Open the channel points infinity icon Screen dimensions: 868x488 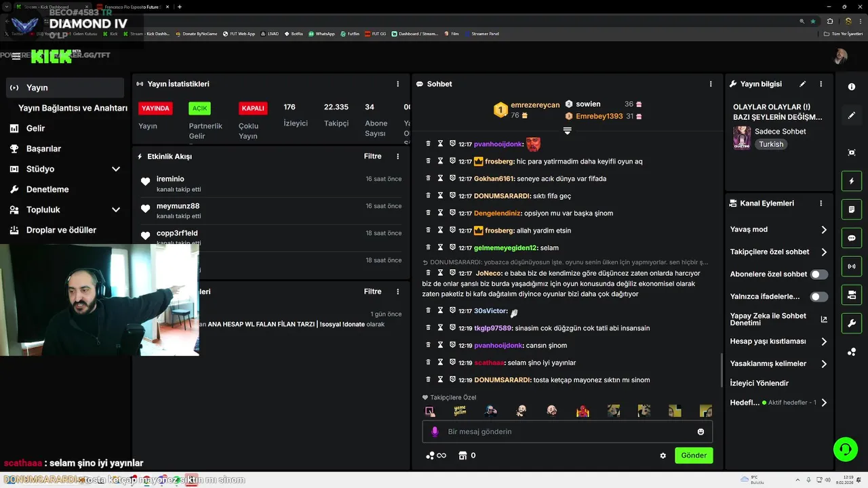point(436,455)
